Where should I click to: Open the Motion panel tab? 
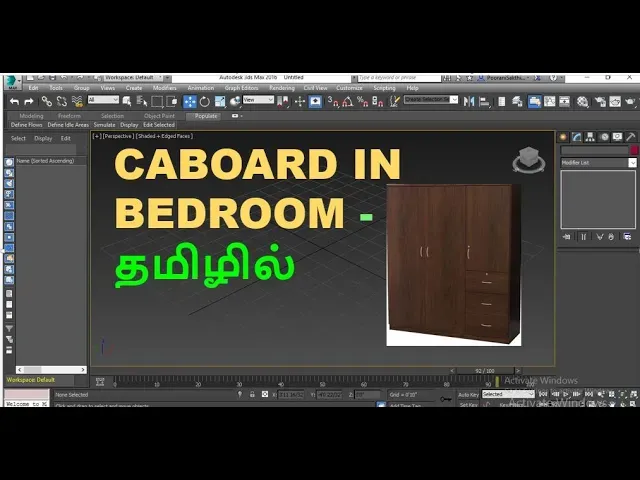(x=603, y=137)
